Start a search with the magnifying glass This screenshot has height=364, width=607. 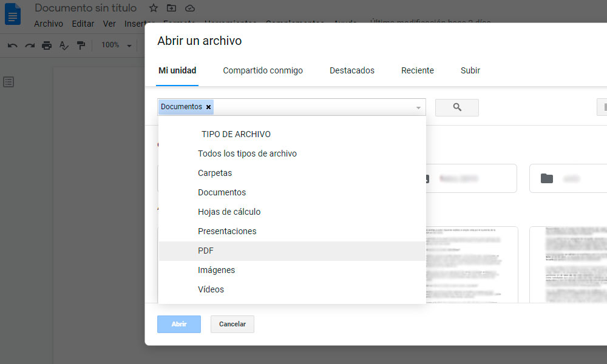point(456,107)
